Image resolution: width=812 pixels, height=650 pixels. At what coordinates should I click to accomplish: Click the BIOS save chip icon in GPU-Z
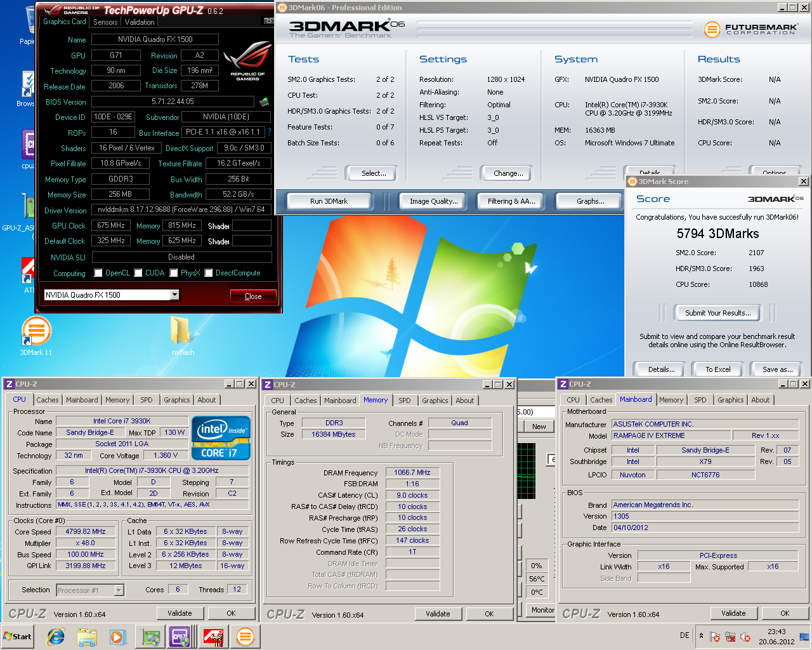tap(264, 102)
